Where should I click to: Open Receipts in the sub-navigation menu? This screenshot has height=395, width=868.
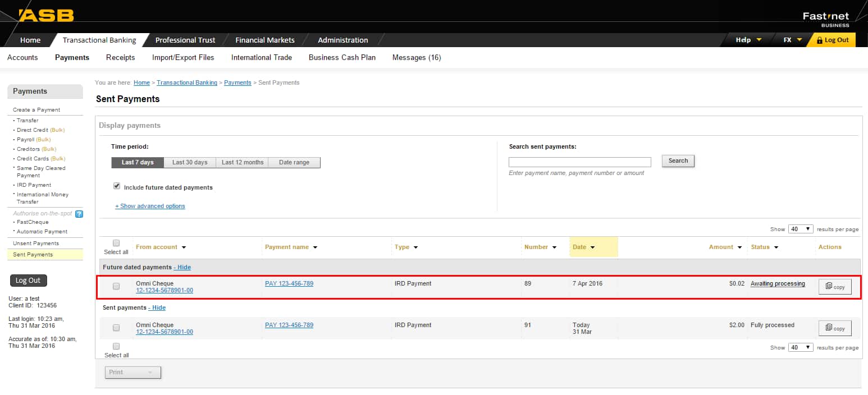(x=120, y=57)
